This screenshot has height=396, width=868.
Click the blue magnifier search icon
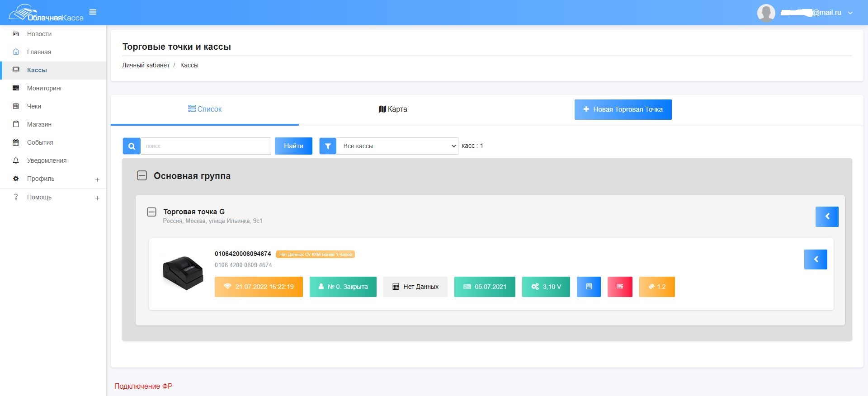(x=132, y=146)
